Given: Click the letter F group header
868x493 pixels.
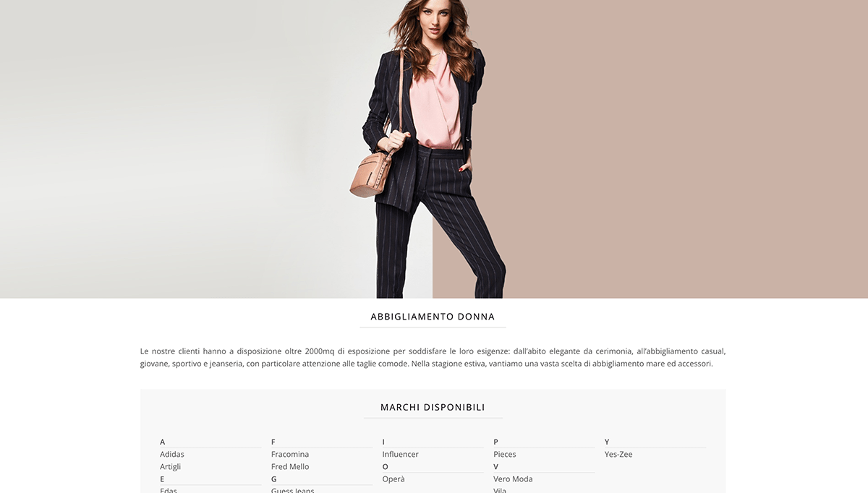Looking at the screenshot, I should click(273, 442).
